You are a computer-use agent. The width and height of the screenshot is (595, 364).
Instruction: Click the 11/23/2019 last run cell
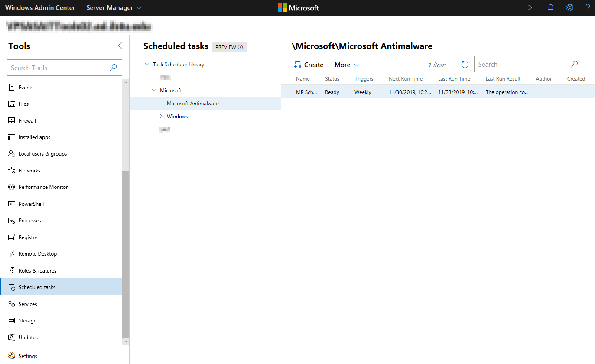click(458, 92)
